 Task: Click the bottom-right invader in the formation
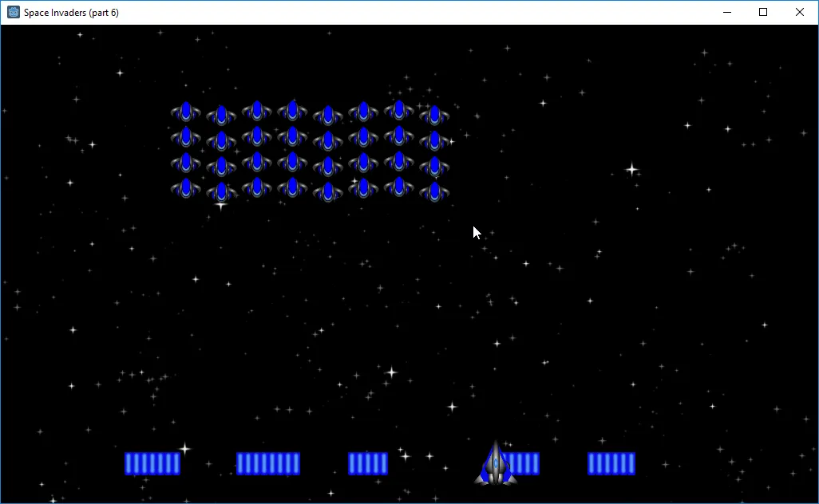[x=434, y=192]
